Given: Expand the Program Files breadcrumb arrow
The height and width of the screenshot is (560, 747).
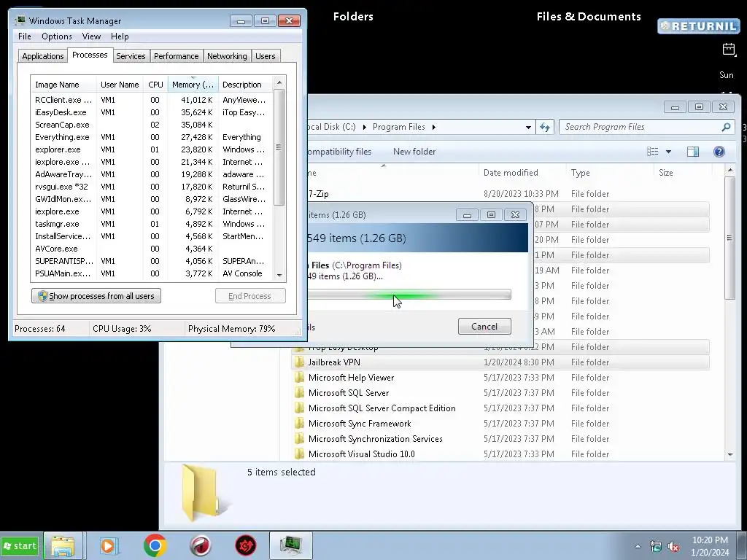Looking at the screenshot, I should (433, 127).
